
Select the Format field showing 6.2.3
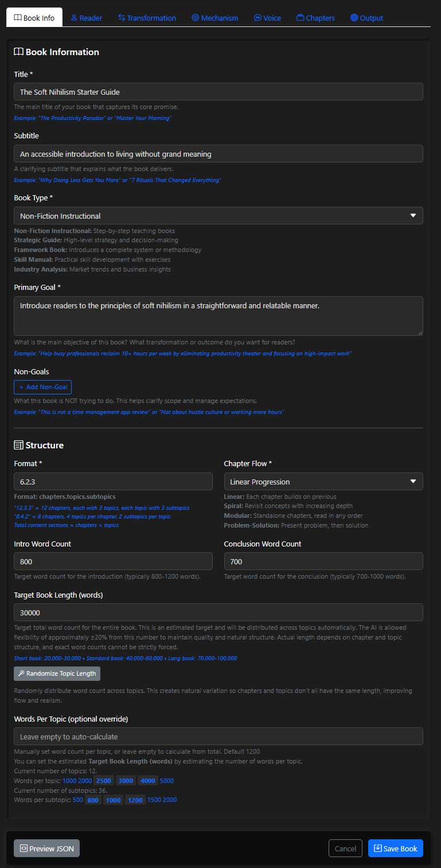tap(113, 482)
